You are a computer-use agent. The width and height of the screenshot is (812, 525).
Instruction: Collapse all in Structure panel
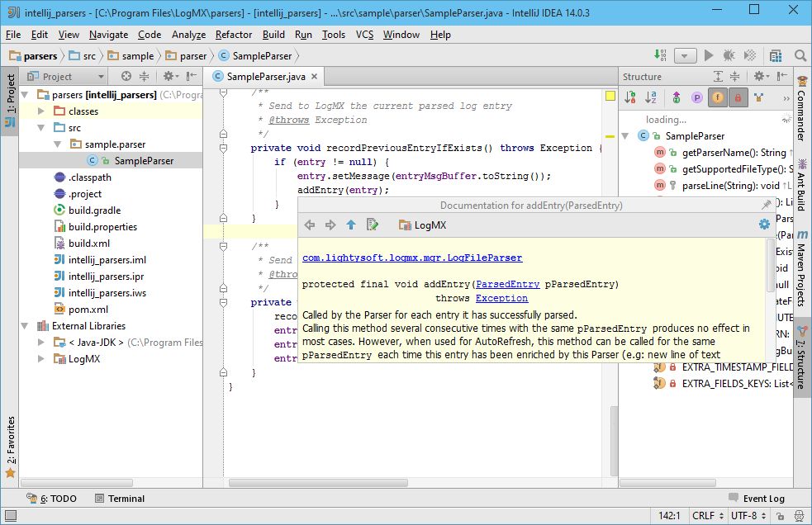[735, 76]
